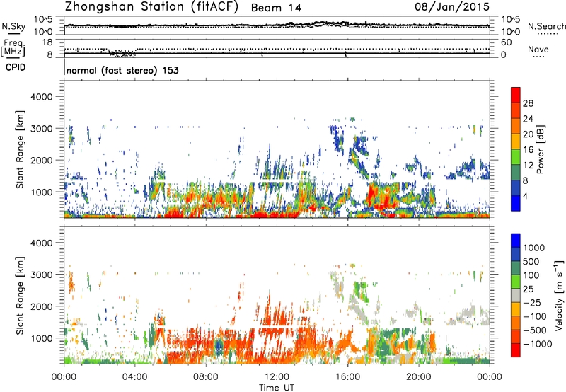Click the '20:00' time tick label
This screenshot has height=392, width=566.
418,377
